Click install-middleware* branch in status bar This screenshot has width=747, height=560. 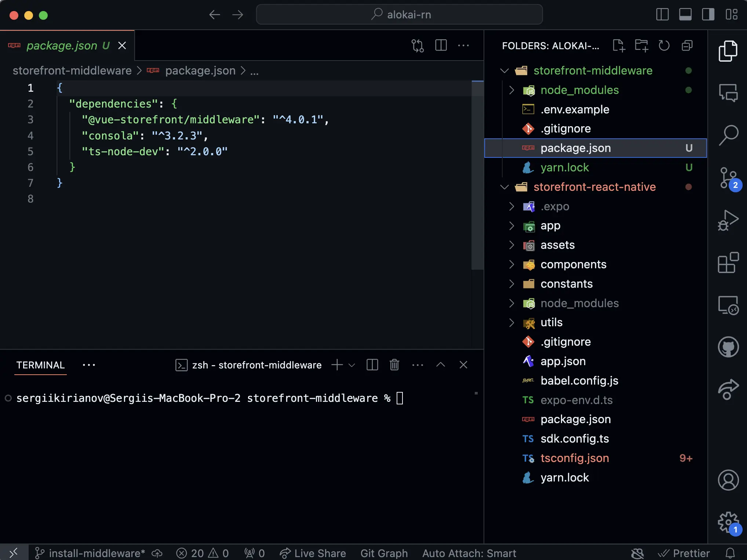click(90, 553)
